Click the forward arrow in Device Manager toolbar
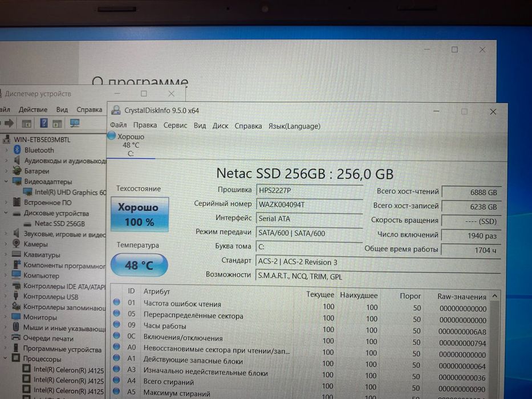The image size is (532, 399). click(x=10, y=123)
